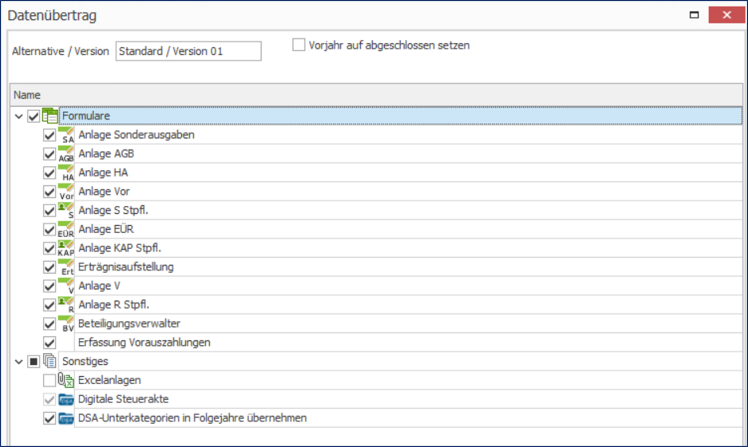
Task: Uncheck Anlage R Stpfl. checkbox
Action: [x=49, y=305]
